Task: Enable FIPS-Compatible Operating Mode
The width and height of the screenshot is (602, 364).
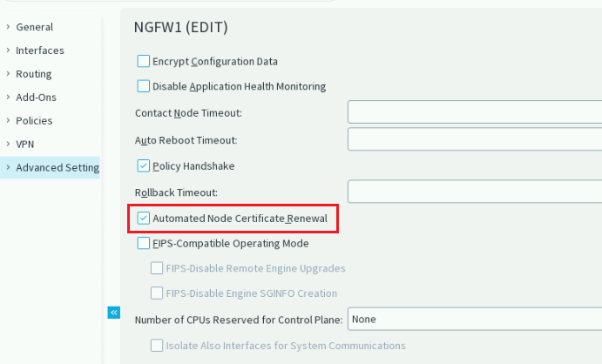Action: pos(144,244)
